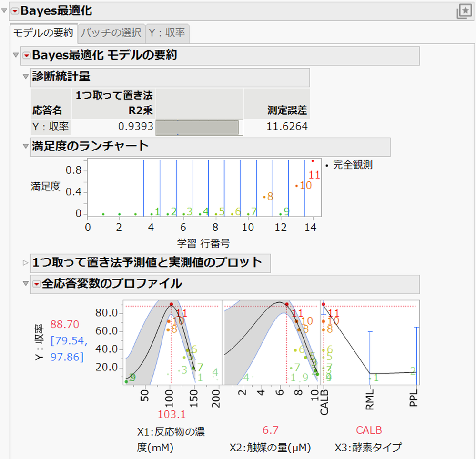Click the R2乗 gray bar indicator
The height and width of the screenshot is (459, 476).
[x=197, y=128]
